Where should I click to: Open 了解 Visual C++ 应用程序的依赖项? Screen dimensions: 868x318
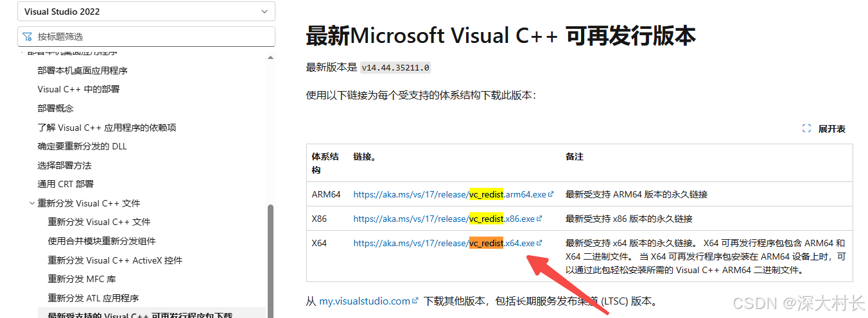click(x=107, y=128)
